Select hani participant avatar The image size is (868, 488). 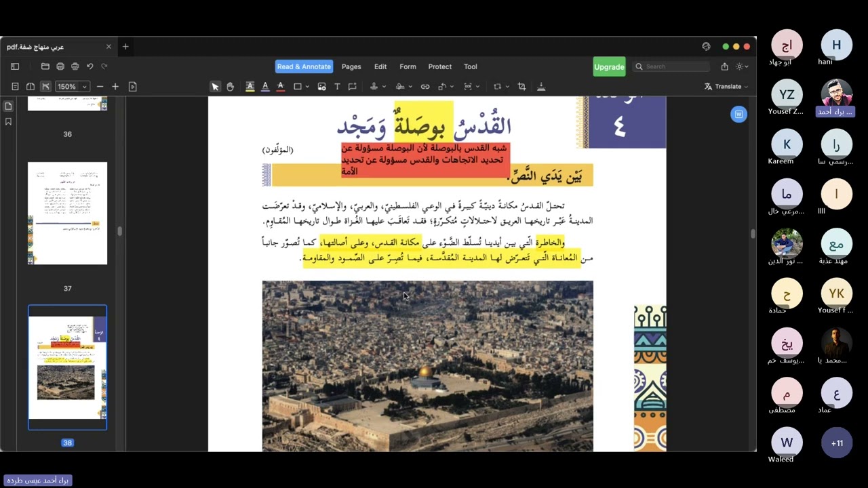point(836,45)
